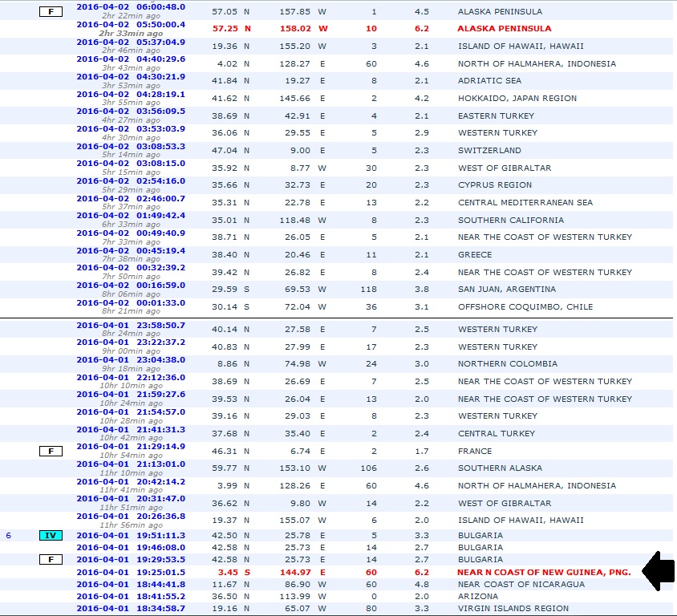The width and height of the screenshot is (677, 616).
Task: Open the 2016-04-01 18:41:55.2 Arizona event
Action: point(131,596)
